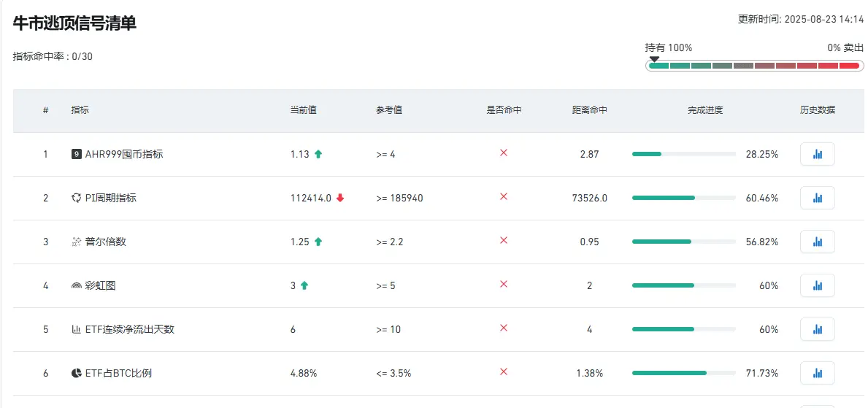The width and height of the screenshot is (868, 408).
Task: Click the hold/sell position gauge bar
Action: tap(754, 66)
